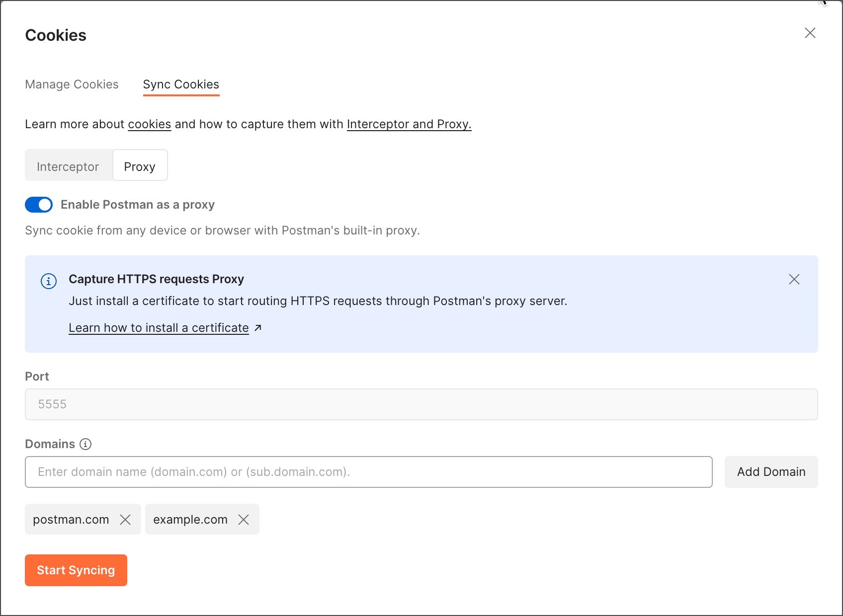Image resolution: width=843 pixels, height=616 pixels.
Task: Click the Port input showing 5555
Action: [x=421, y=404]
